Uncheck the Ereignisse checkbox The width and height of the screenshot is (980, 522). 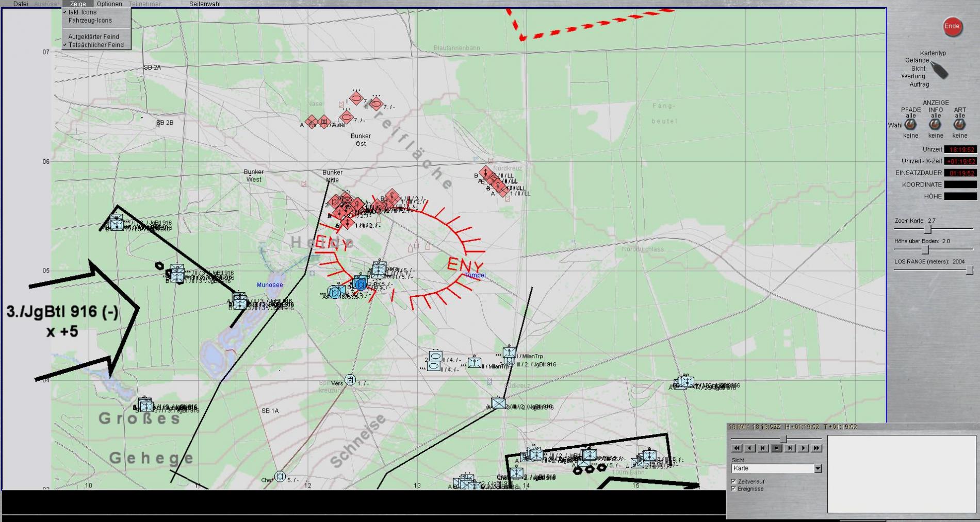point(733,489)
